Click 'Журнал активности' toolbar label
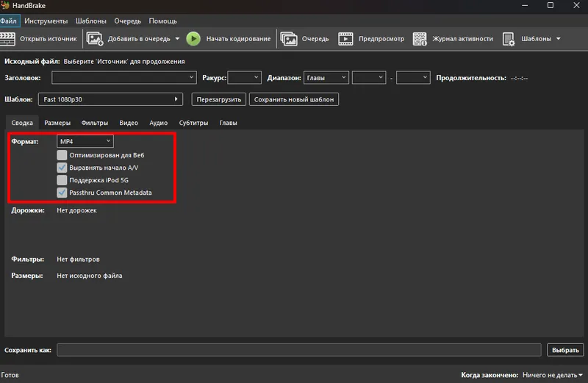The height and width of the screenshot is (383, 588). [x=463, y=39]
